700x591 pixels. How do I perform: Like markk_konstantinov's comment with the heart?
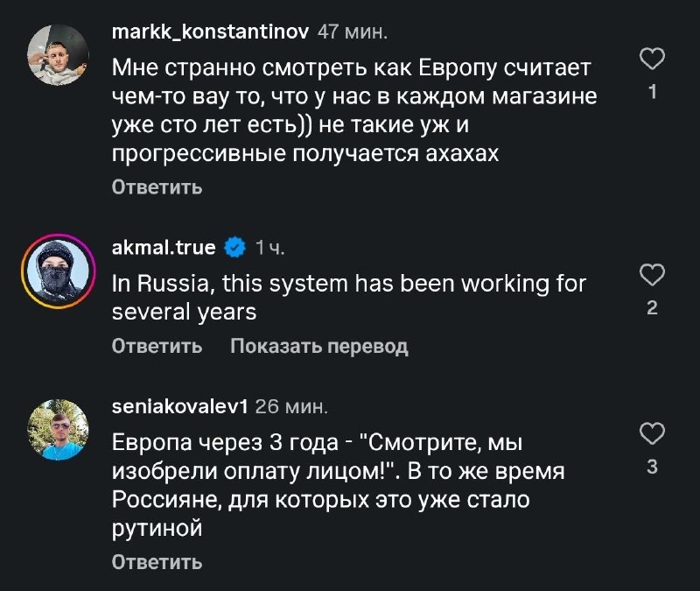(x=652, y=59)
